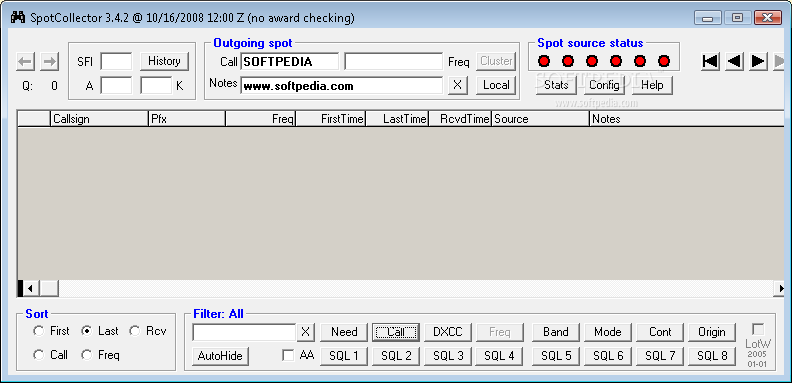Open Stats for spot sources
The image size is (792, 383).
[556, 85]
